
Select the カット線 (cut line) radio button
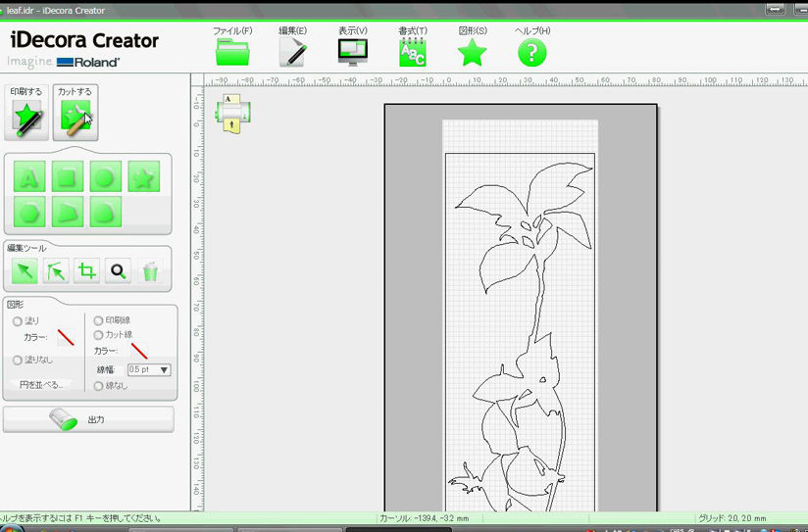(x=98, y=335)
